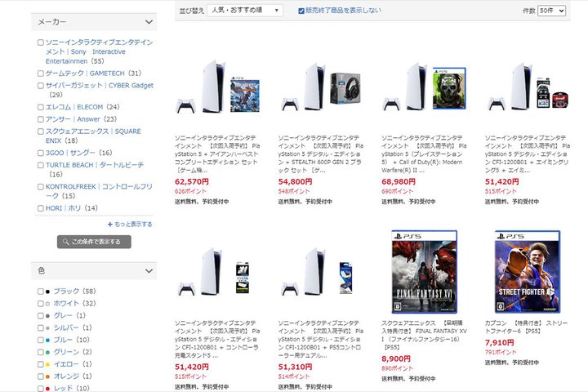Open the 人気・おすすめ順 sort dropdown
This screenshot has height=392, width=588.
(x=245, y=10)
